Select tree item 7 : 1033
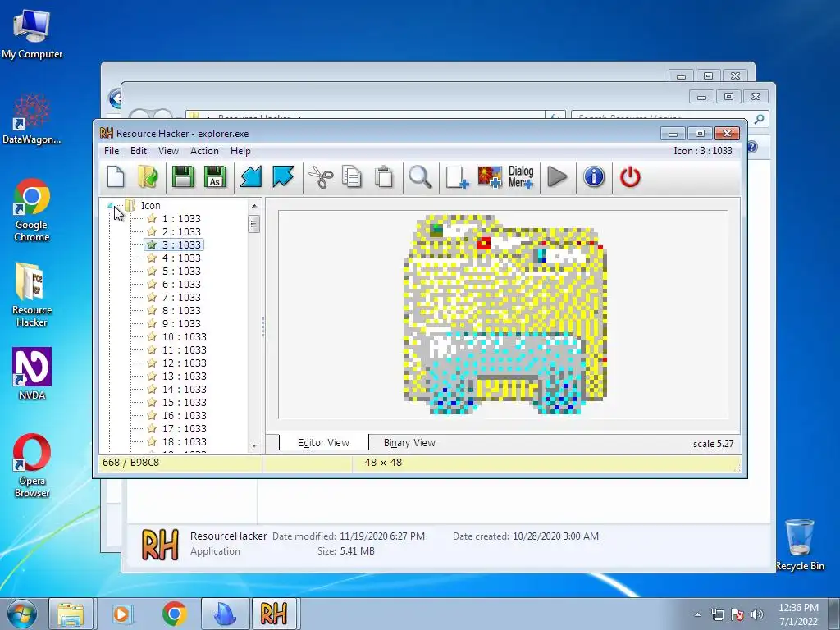 181,297
